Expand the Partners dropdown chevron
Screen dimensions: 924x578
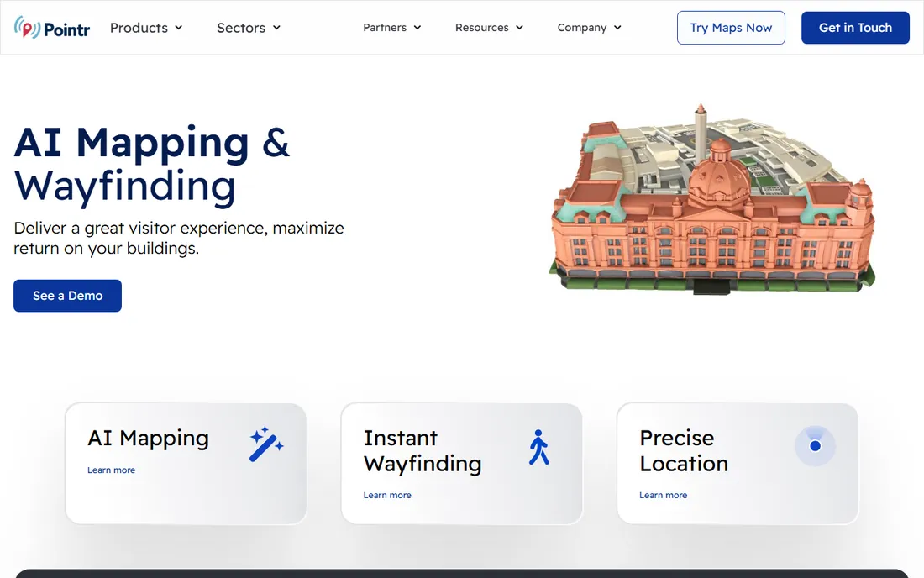[x=417, y=28]
